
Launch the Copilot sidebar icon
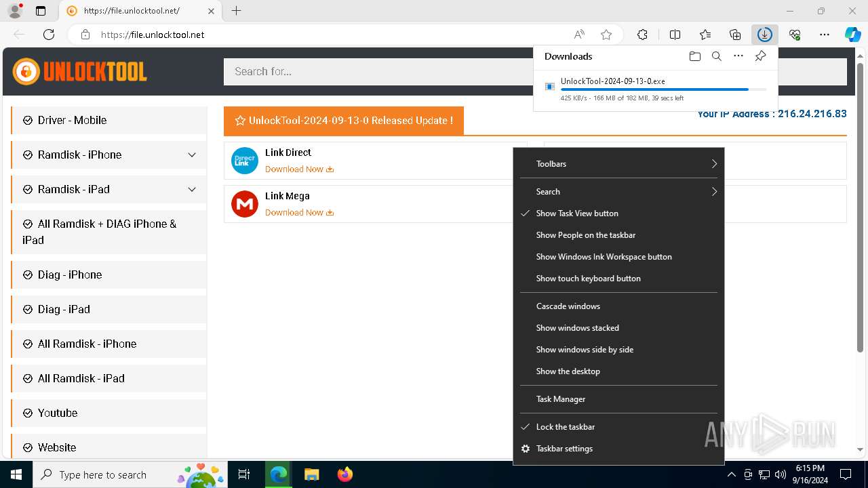(853, 35)
